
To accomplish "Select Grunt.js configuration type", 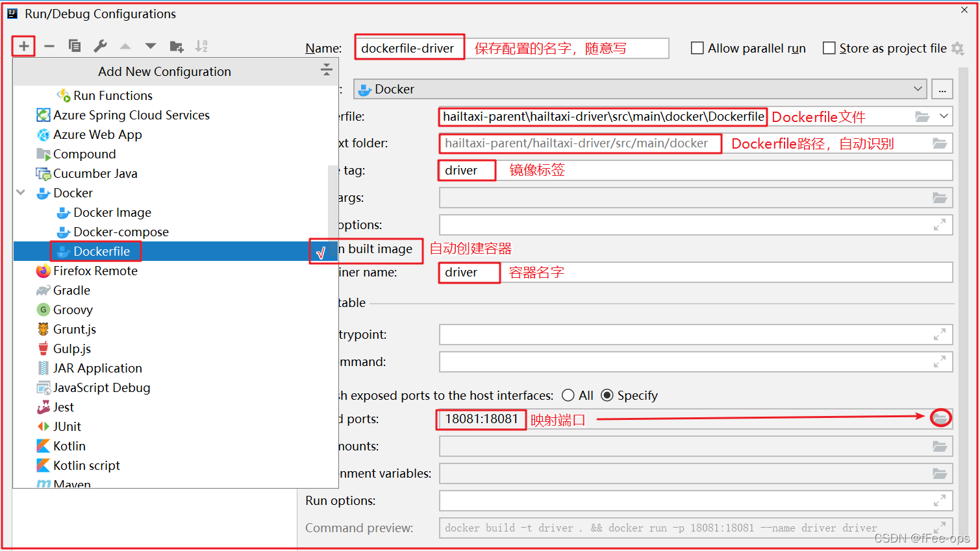I will pyautogui.click(x=75, y=329).
